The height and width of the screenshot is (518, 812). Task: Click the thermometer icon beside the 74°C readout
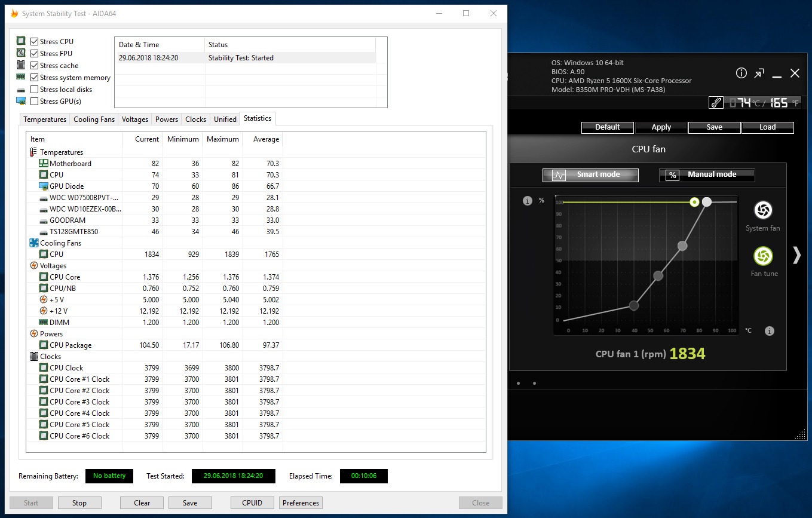coord(716,103)
